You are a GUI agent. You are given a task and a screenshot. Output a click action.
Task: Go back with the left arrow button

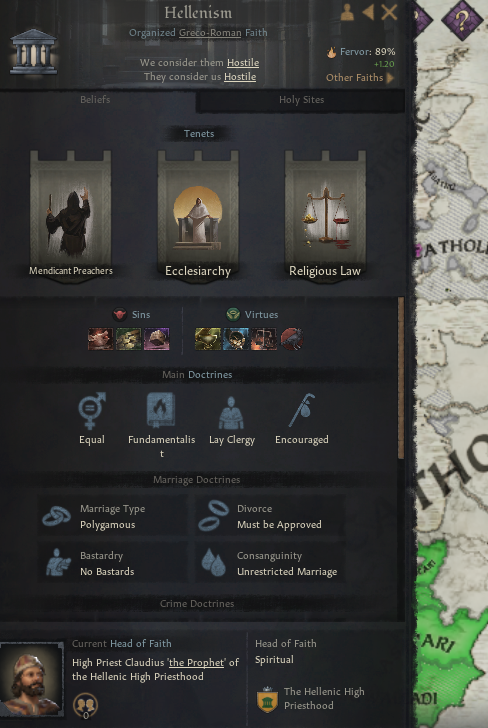pos(368,13)
